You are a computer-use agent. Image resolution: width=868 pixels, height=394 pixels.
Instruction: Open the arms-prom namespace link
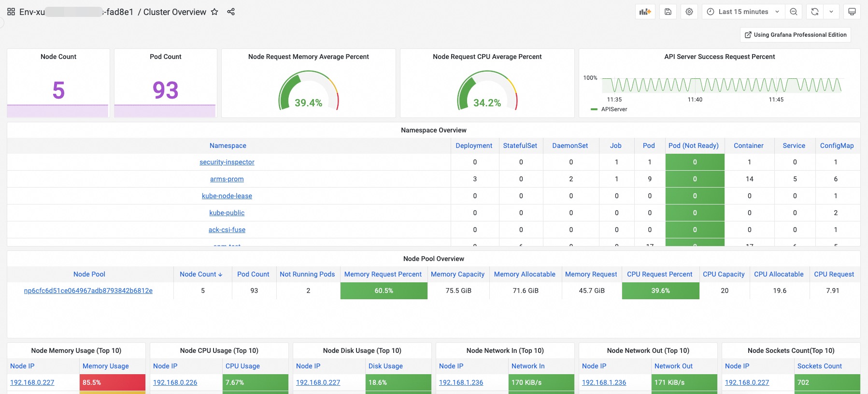click(x=227, y=179)
